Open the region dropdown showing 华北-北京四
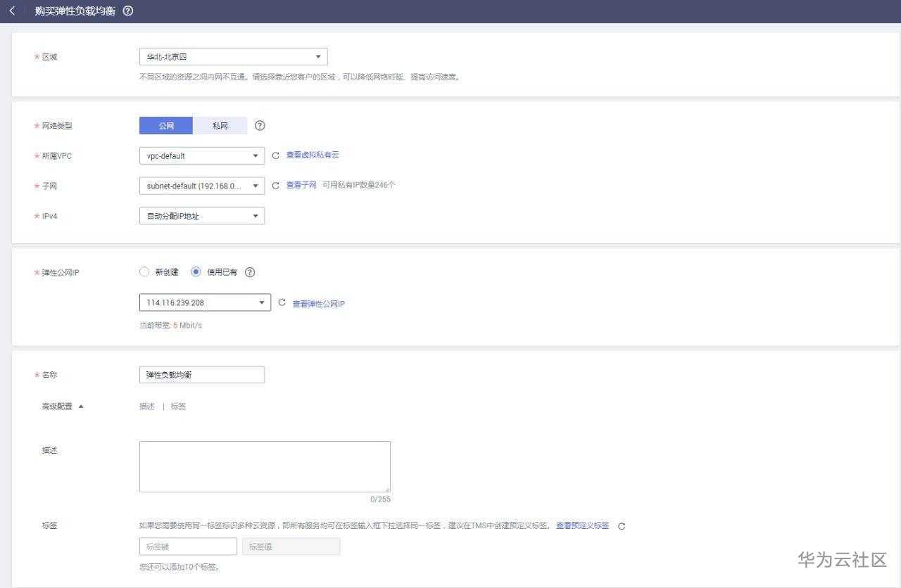The height and width of the screenshot is (588, 901). 232,56
